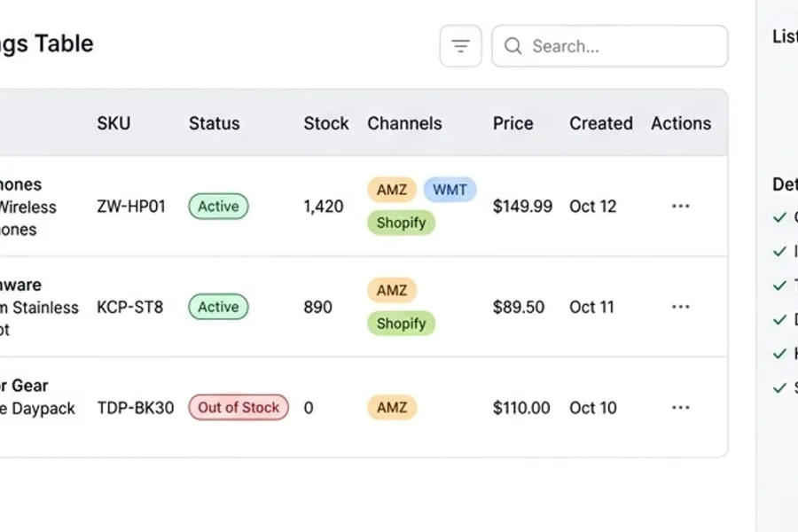The image size is (798, 532).
Task: Select the $89.50 price cell
Action: (x=518, y=307)
